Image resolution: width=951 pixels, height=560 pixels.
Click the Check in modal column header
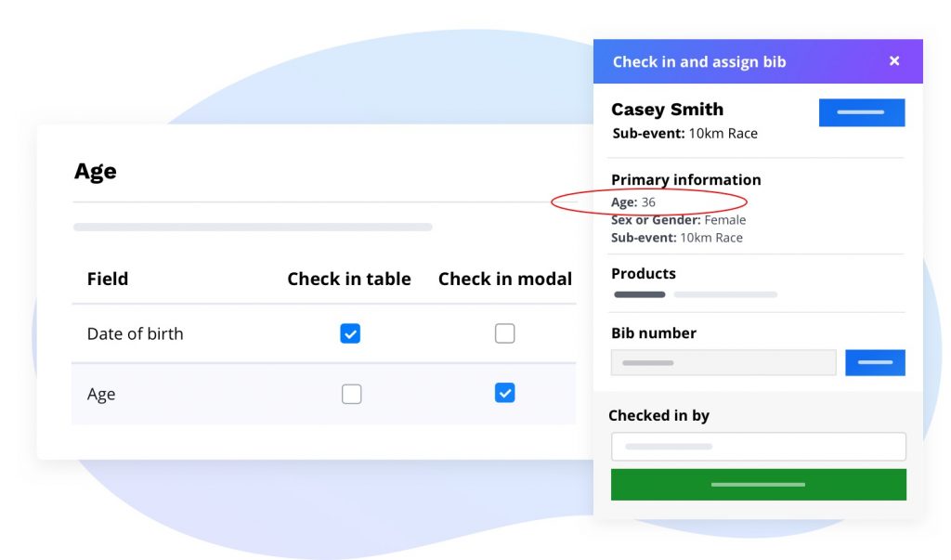[x=505, y=279]
